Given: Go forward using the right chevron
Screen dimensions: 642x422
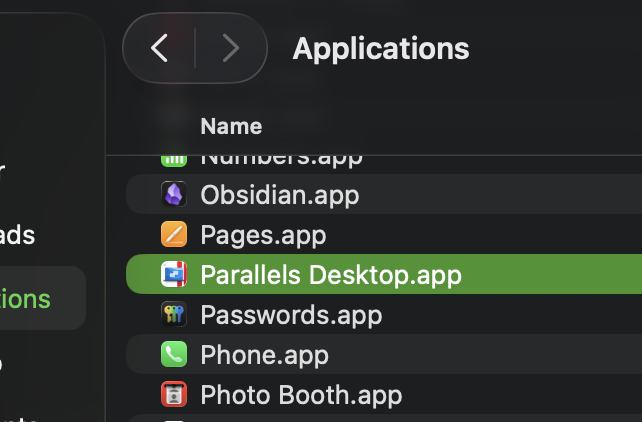Looking at the screenshot, I should pos(231,48).
